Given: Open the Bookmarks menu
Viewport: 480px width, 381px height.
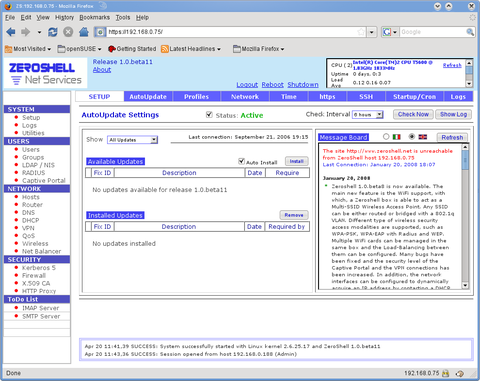Looking at the screenshot, I should click(x=95, y=17).
